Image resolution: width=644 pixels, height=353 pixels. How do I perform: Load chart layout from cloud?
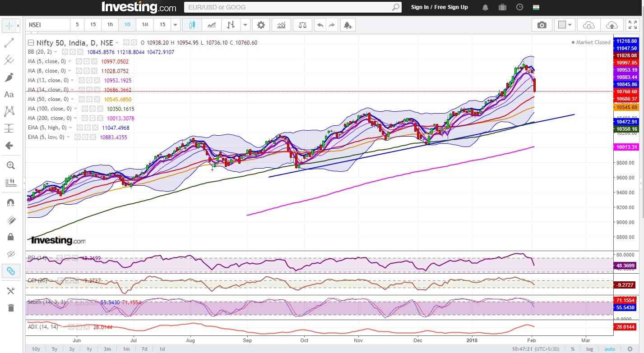click(x=588, y=25)
